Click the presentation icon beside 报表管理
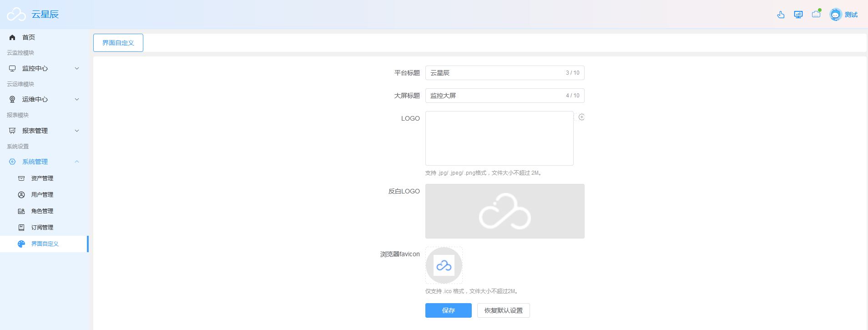The height and width of the screenshot is (330, 868). click(x=12, y=131)
